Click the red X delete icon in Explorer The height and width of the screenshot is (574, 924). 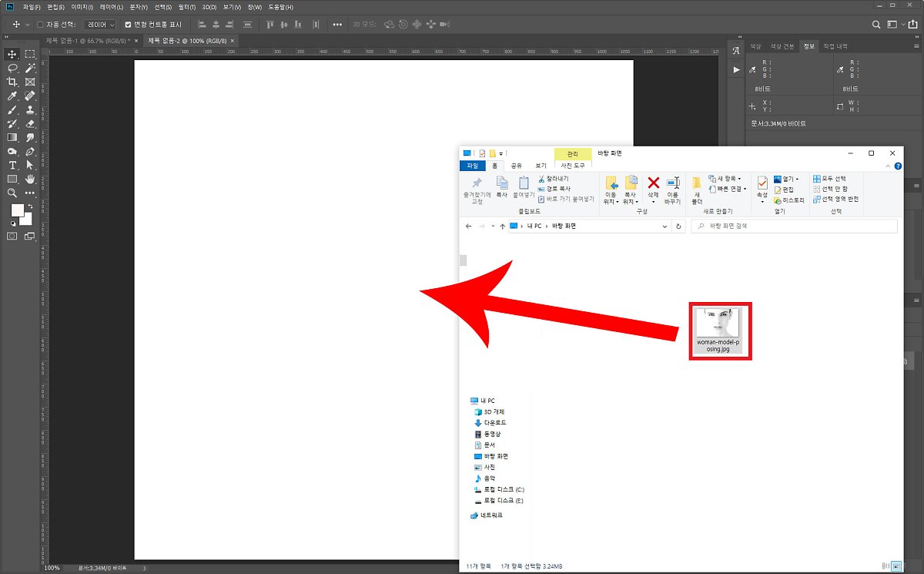(653, 183)
